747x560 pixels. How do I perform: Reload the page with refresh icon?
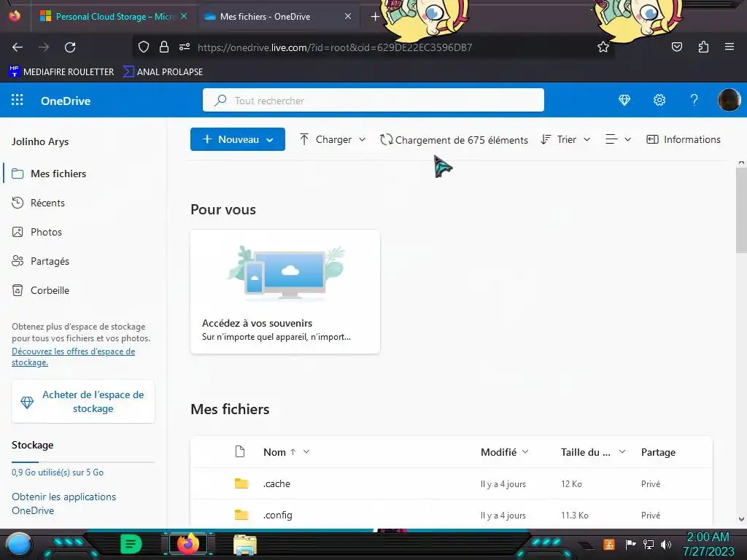[x=70, y=47]
